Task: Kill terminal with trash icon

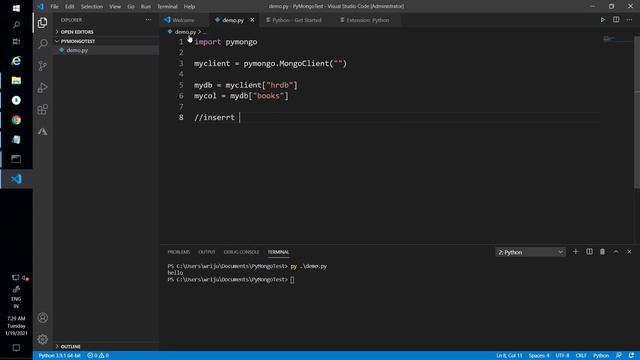Action: [x=602, y=252]
